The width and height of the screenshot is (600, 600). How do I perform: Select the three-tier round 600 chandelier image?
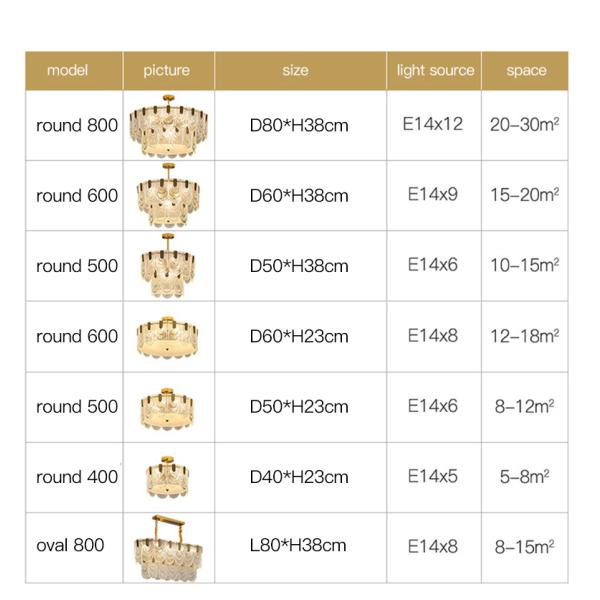167,196
